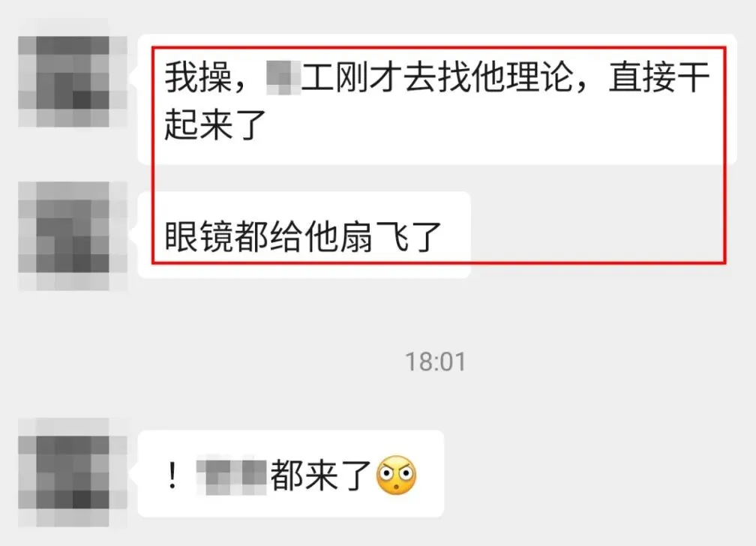The image size is (756, 546).
Task: Click the blurred name before 都来了
Action: 232,475
